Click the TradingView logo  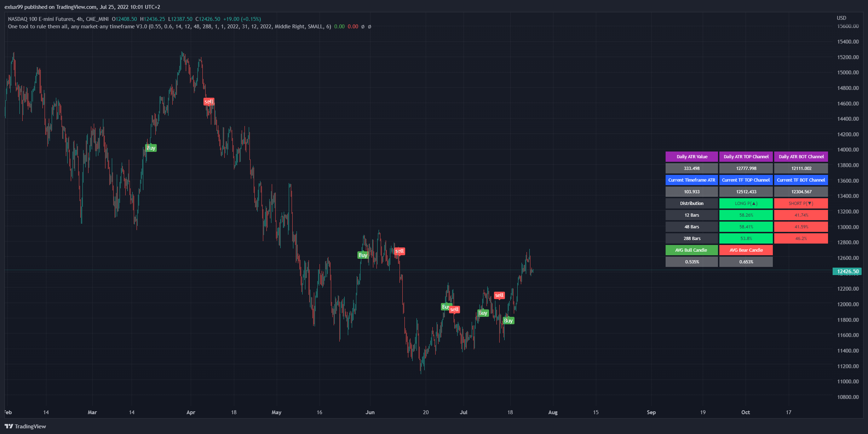tap(25, 426)
